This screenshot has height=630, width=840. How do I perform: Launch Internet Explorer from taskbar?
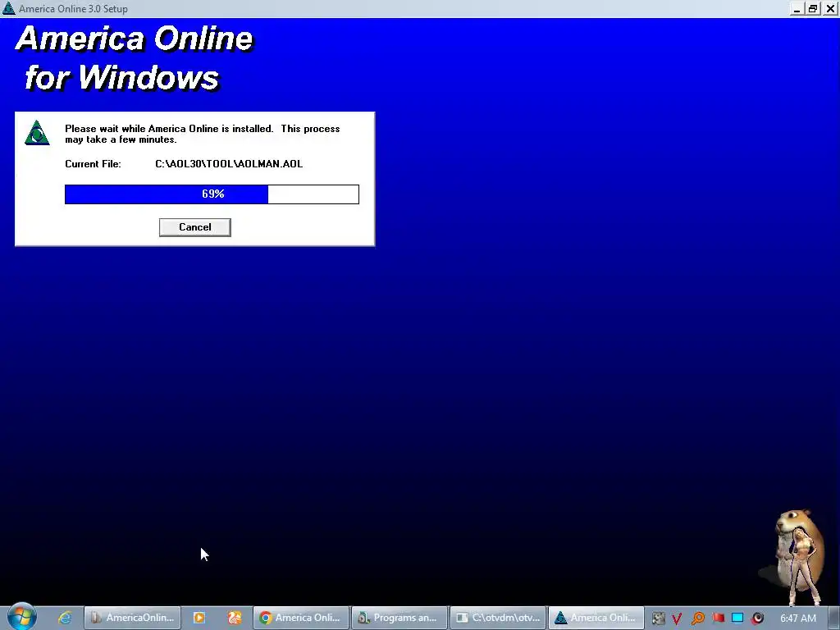pos(65,618)
